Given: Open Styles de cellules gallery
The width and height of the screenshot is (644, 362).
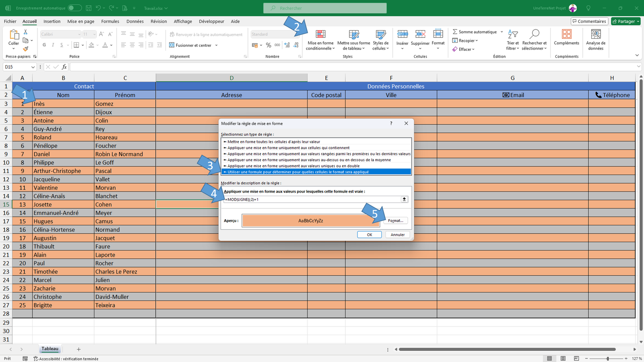Looking at the screenshot, I should point(380,40).
